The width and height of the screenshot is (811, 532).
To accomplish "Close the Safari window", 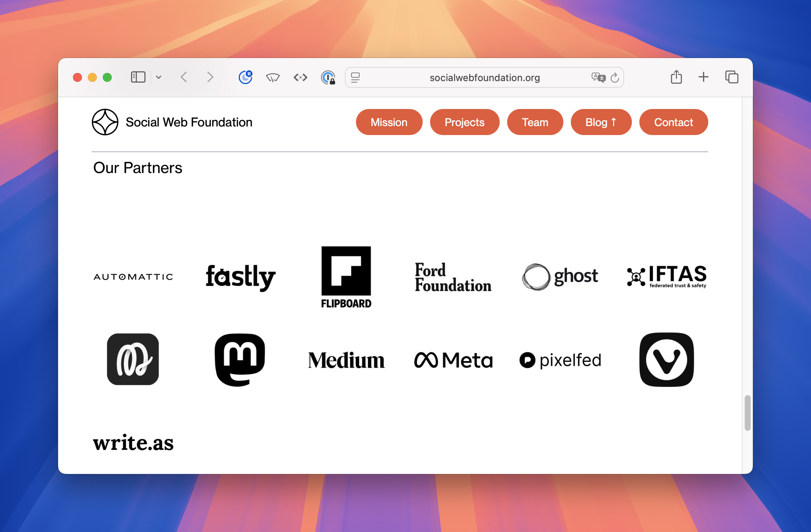I will tap(77, 77).
